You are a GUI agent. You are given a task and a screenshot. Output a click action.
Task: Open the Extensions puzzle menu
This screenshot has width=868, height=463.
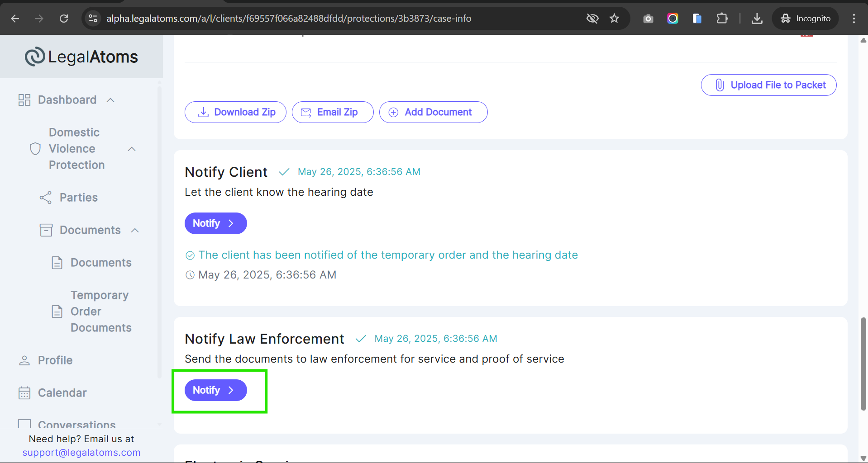pyautogui.click(x=722, y=19)
